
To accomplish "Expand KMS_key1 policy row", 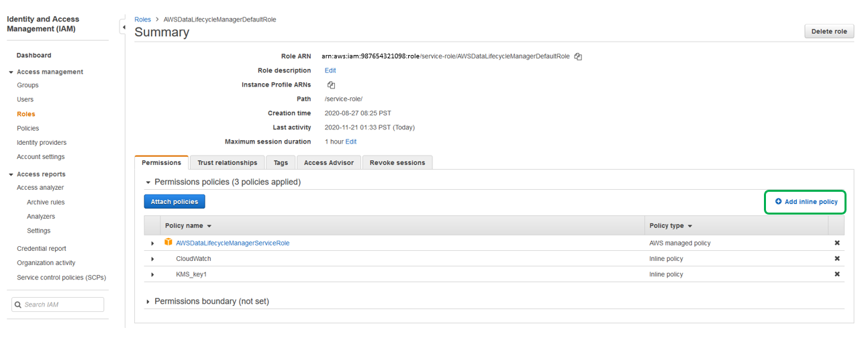I will click(152, 274).
